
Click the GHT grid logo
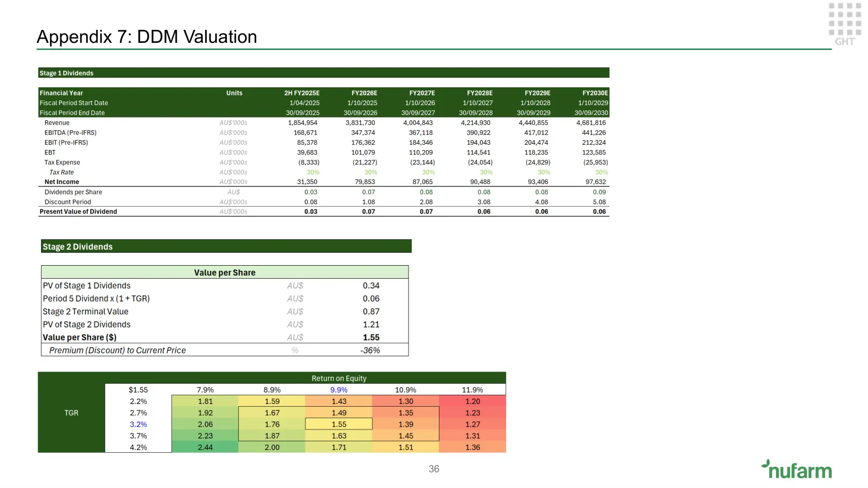[x=845, y=24]
